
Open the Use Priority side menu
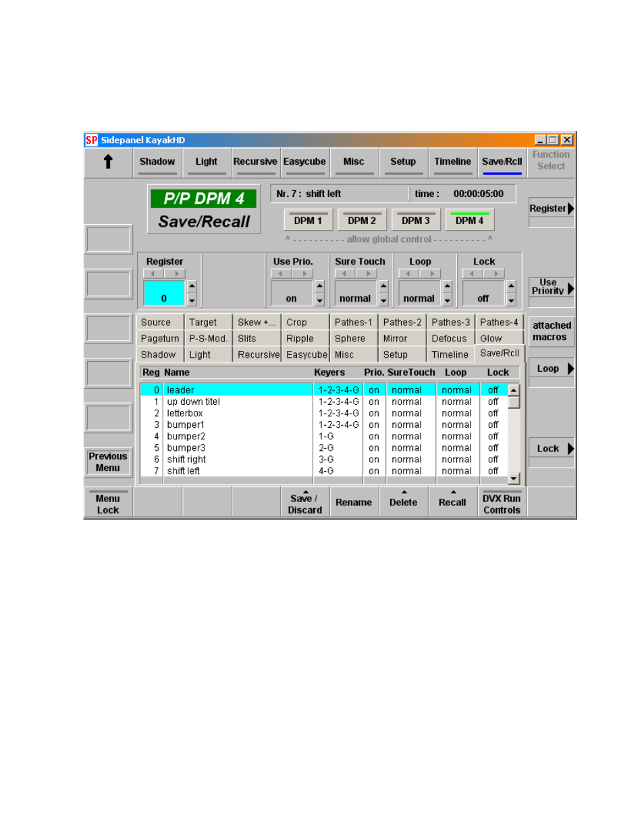tap(552, 291)
